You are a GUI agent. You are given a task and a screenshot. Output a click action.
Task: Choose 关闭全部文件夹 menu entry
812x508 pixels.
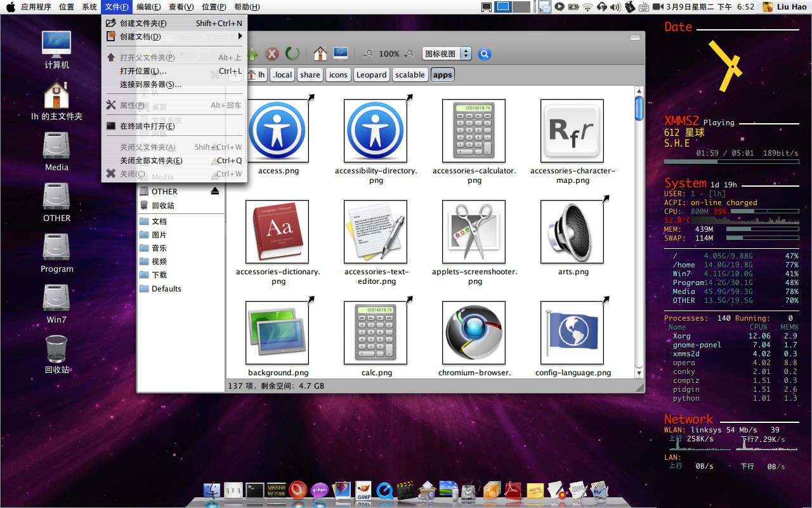[x=174, y=161]
